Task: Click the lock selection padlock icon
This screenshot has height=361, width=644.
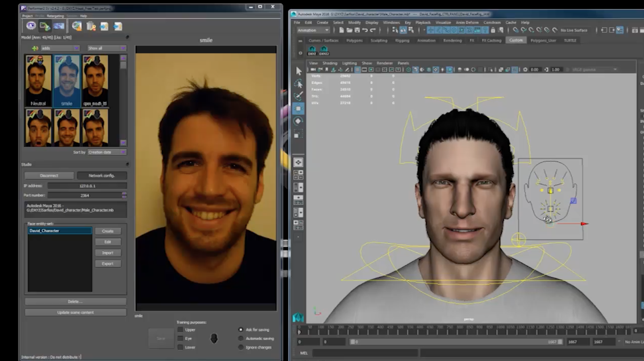Action: coord(493,30)
